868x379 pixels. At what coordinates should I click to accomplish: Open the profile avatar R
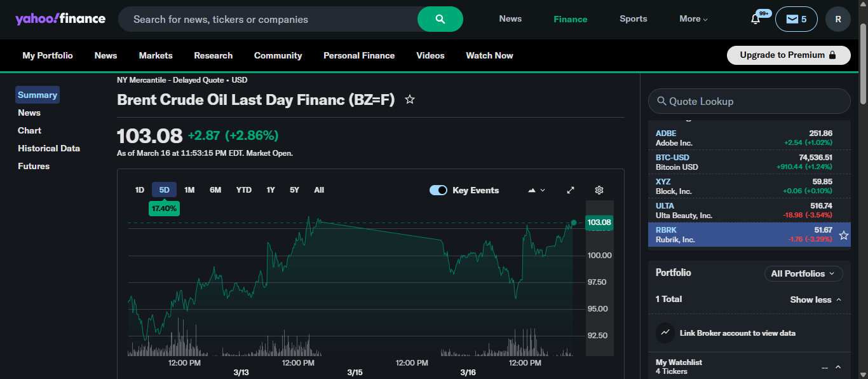(838, 19)
